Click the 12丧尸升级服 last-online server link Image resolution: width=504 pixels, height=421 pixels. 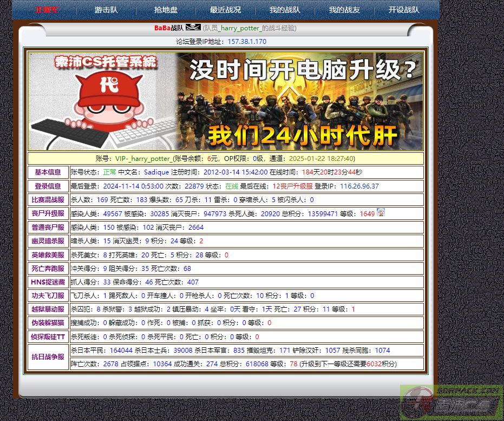click(292, 186)
